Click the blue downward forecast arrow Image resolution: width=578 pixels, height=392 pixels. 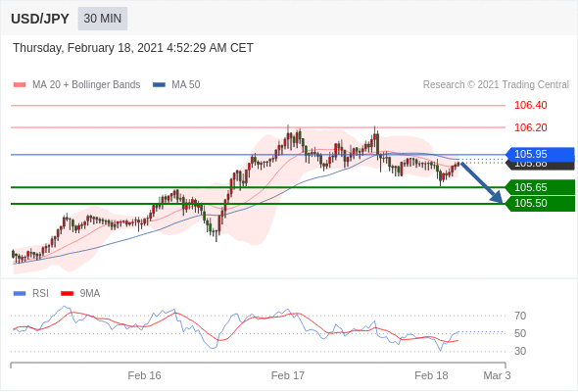tap(482, 182)
